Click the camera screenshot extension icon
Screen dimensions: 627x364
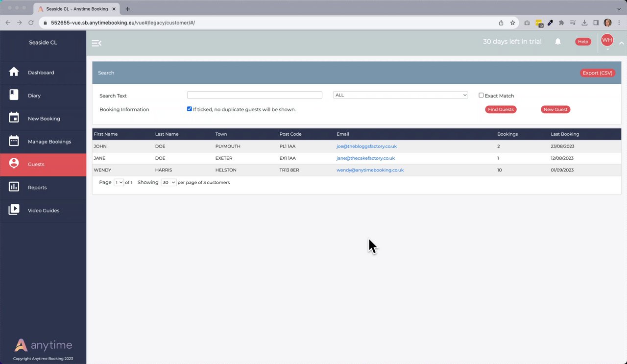[527, 23]
